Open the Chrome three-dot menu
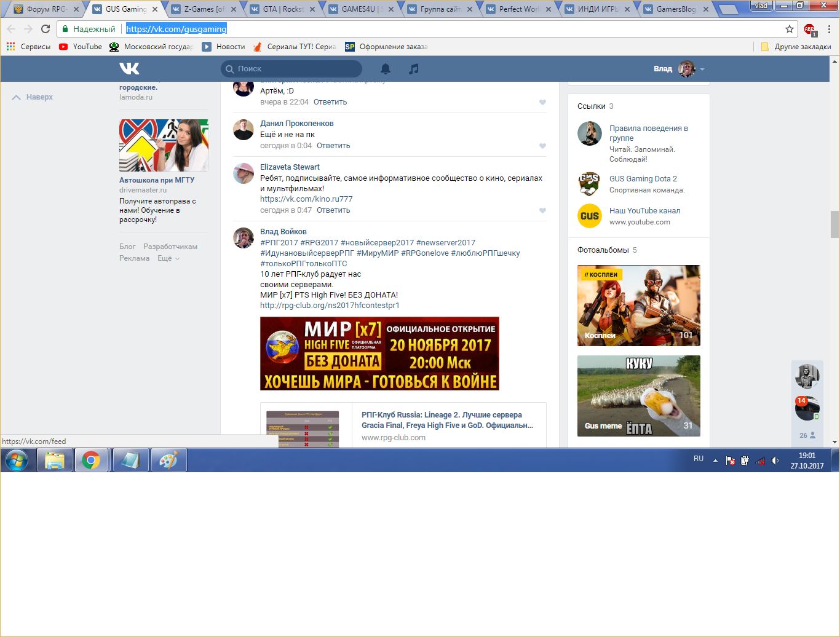The image size is (840, 637). (x=829, y=29)
